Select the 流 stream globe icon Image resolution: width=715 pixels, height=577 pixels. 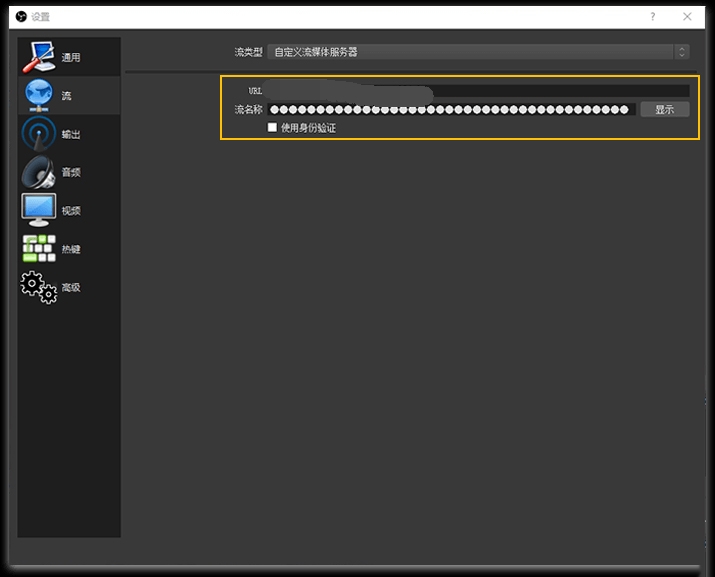click(x=39, y=95)
